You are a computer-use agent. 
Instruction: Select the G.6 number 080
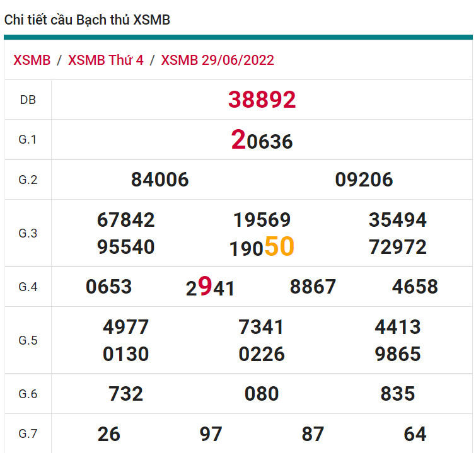pyautogui.click(x=262, y=394)
